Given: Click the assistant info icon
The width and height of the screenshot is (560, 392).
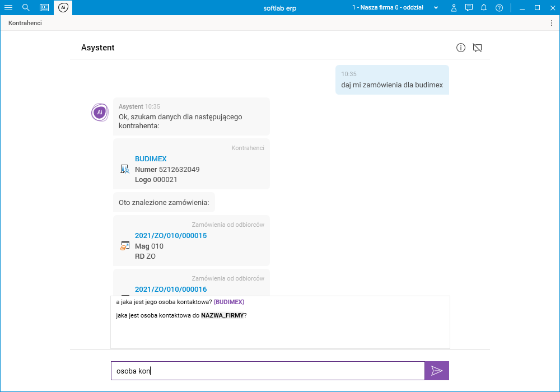Looking at the screenshot, I should pyautogui.click(x=461, y=48).
